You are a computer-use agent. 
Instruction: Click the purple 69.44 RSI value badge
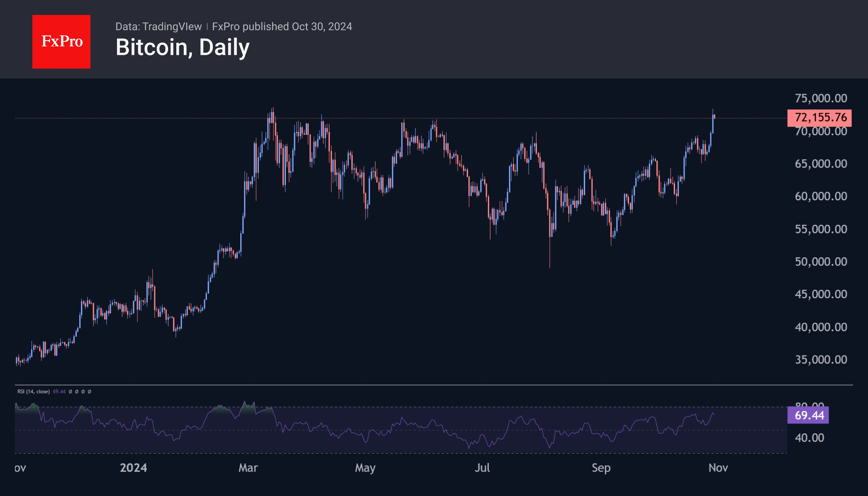pyautogui.click(x=808, y=415)
